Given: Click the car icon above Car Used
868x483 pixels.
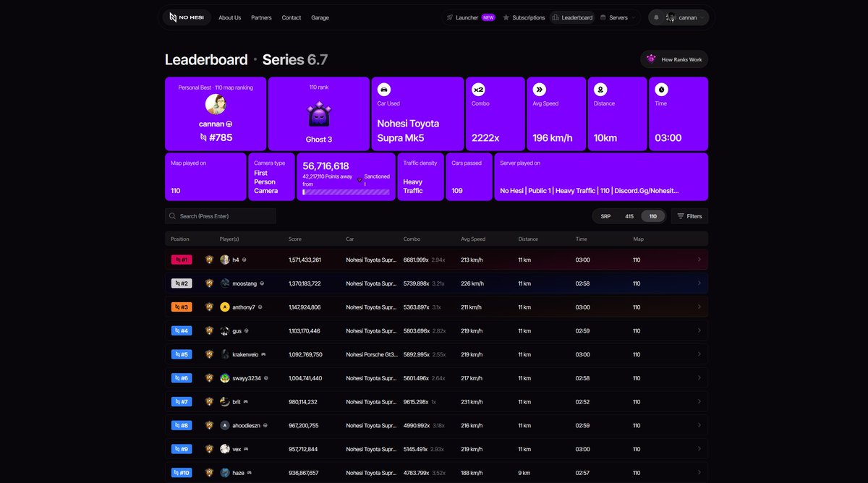Looking at the screenshot, I should tap(384, 90).
